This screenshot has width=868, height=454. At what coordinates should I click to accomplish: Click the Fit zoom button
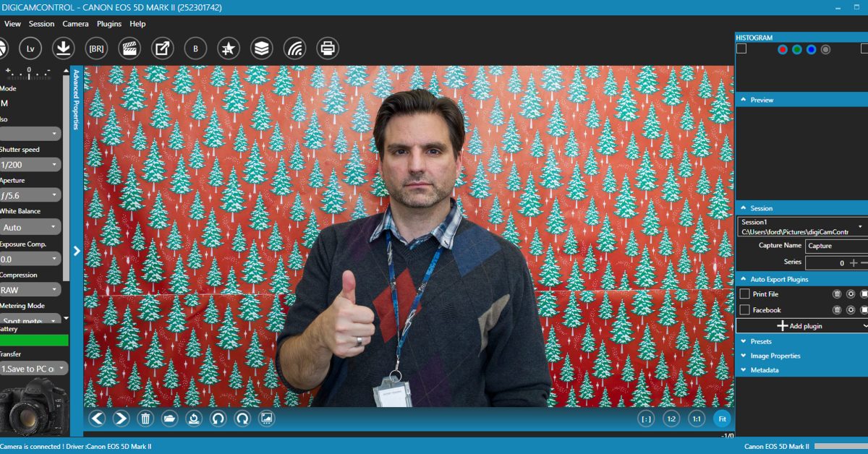(x=721, y=419)
